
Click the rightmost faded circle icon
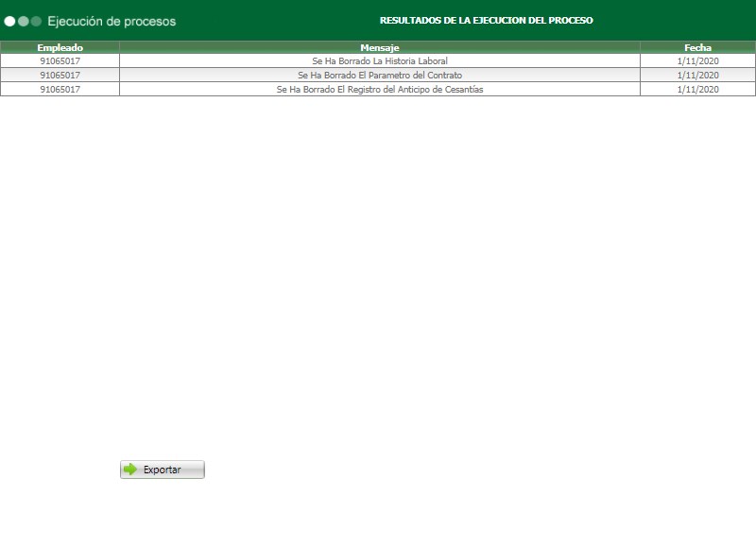point(36,21)
